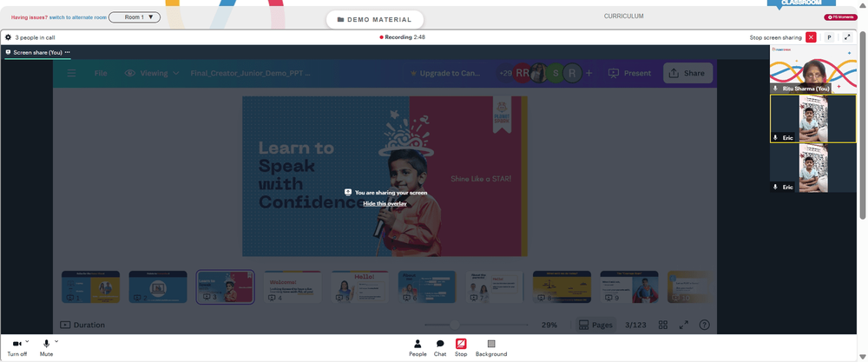Click the zoom slider handle
The image size is (868, 362).
coord(455,325)
